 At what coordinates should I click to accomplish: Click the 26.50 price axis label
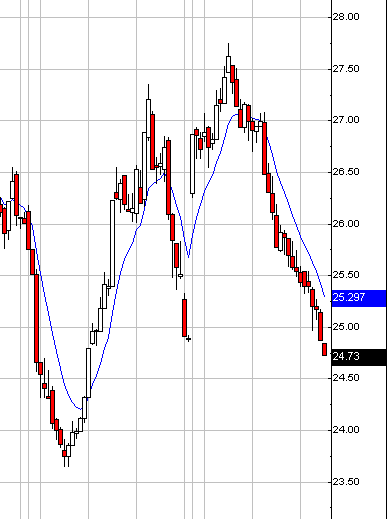click(346, 172)
